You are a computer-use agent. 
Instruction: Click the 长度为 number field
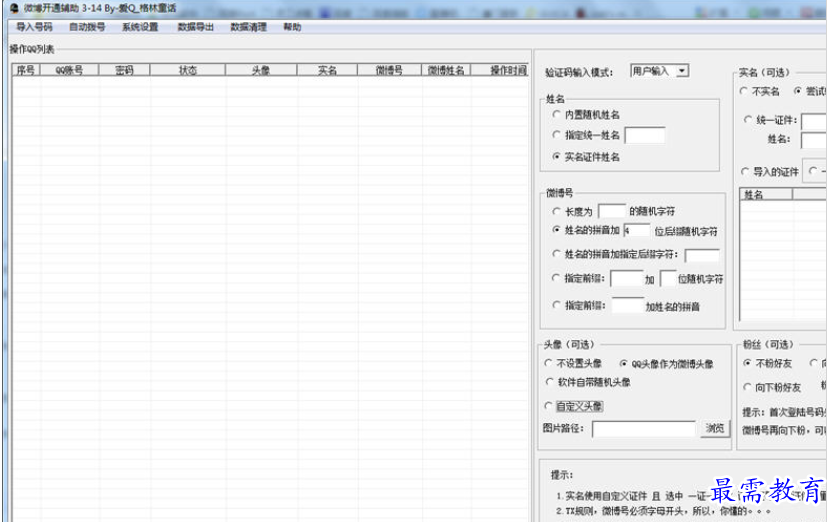[612, 211]
